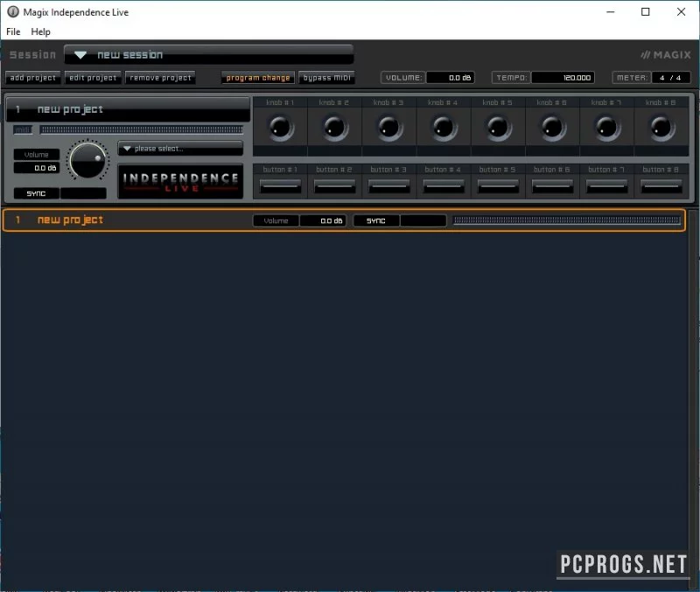Screen dimensions: 700x592
Task: Toggle button # 8
Action: pyautogui.click(x=661, y=186)
